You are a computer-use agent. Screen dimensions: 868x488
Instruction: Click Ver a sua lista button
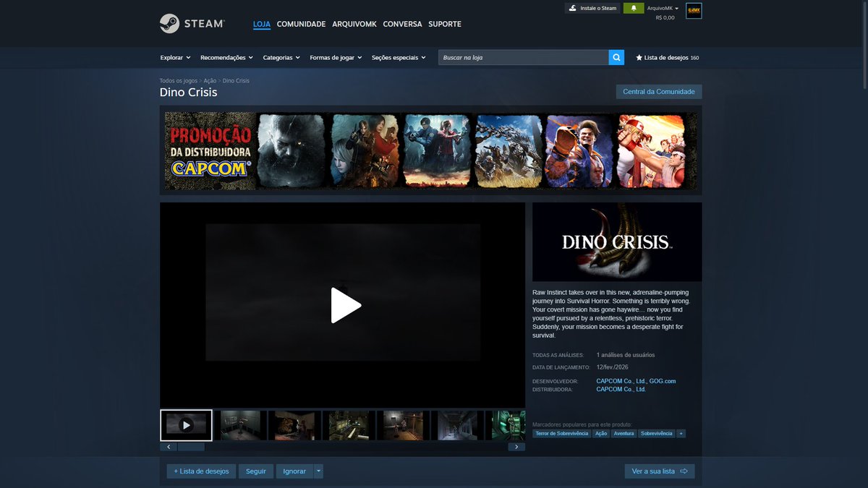coord(660,471)
